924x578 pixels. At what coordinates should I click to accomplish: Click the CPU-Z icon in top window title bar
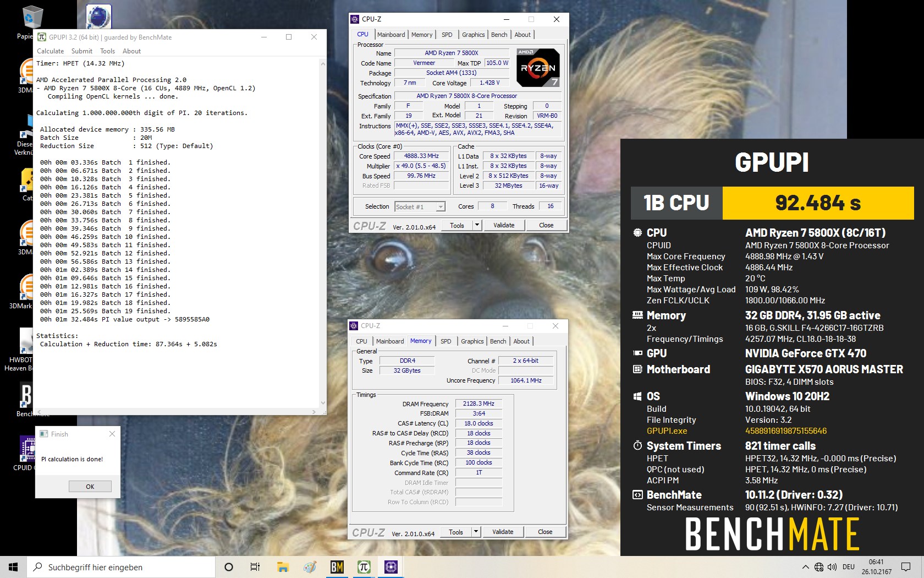pyautogui.click(x=355, y=19)
